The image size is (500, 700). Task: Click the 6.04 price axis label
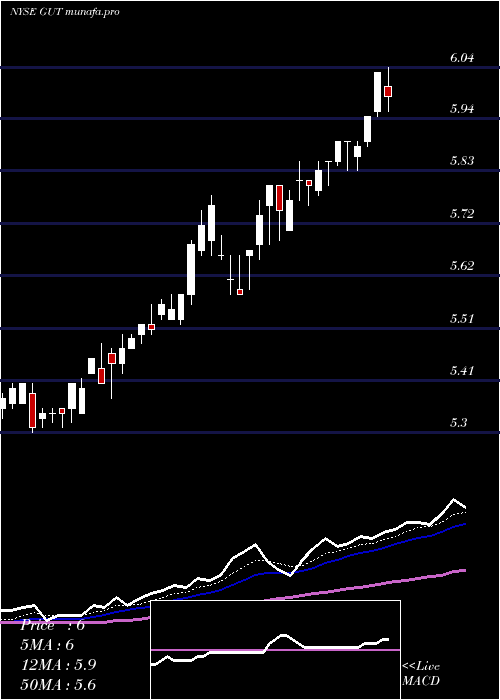pyautogui.click(x=462, y=58)
